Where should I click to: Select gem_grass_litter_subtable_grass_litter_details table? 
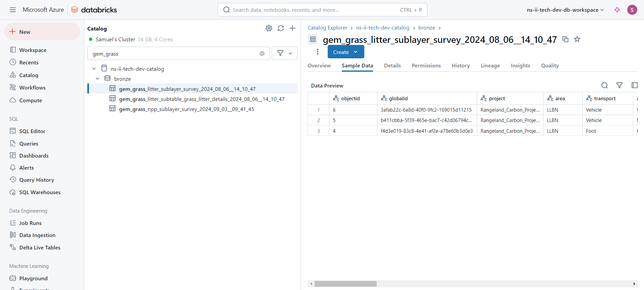(202, 99)
